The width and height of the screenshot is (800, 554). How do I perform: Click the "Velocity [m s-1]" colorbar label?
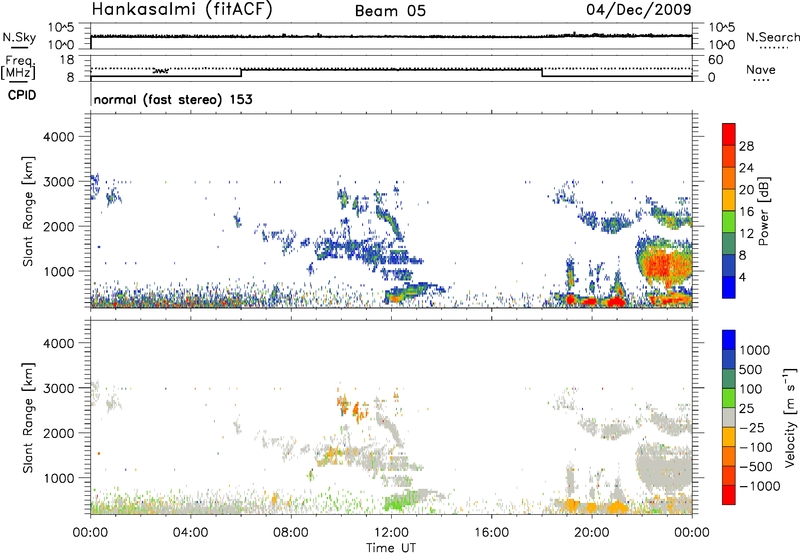pos(790,417)
